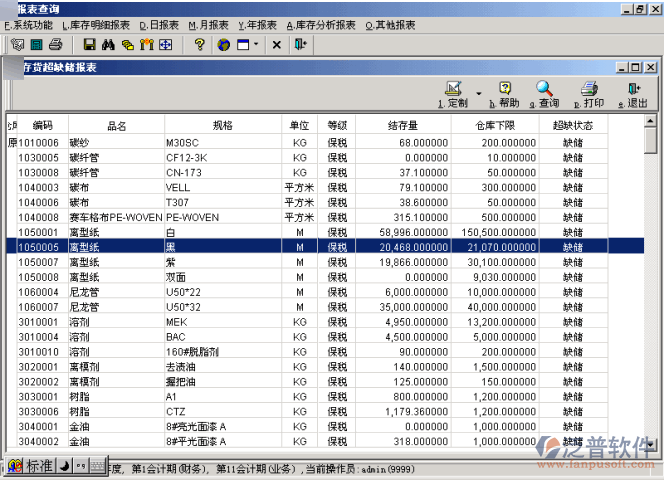Click the 帮助 help button

pyautogui.click(x=505, y=95)
